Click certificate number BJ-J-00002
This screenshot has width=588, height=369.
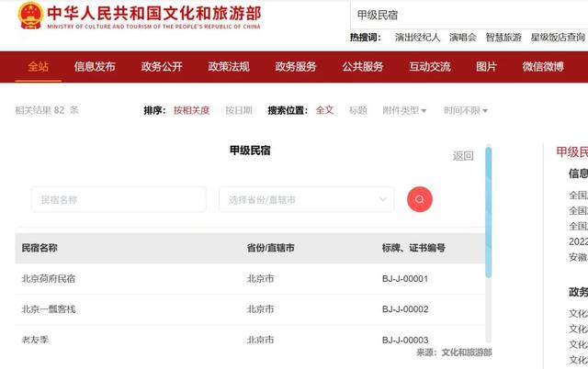tap(405, 309)
